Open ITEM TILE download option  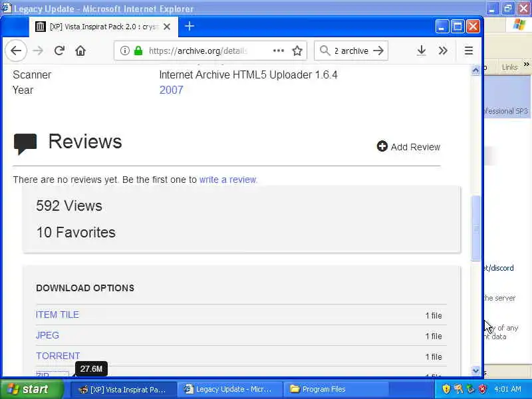pyautogui.click(x=57, y=315)
